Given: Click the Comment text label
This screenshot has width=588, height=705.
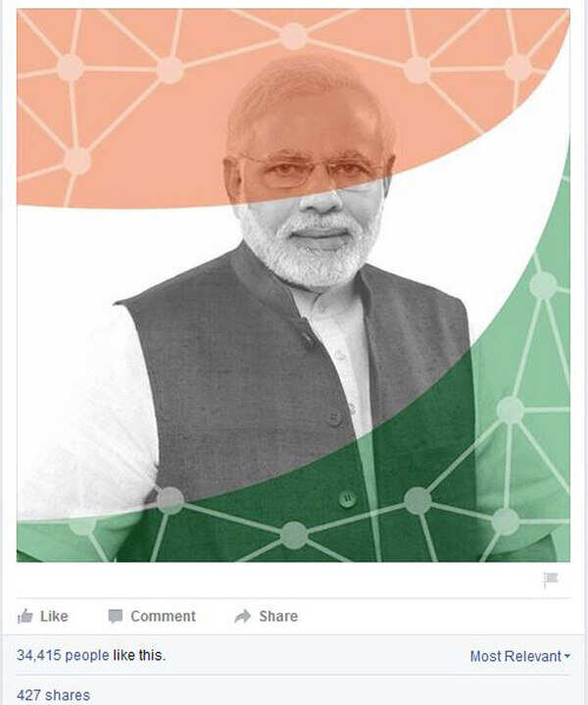Looking at the screenshot, I should click(x=164, y=616).
